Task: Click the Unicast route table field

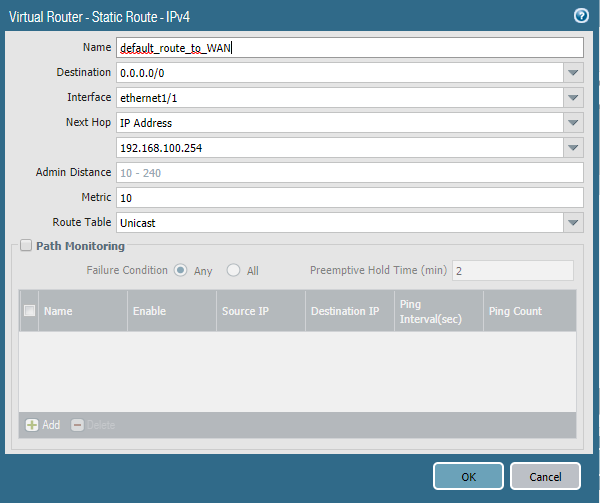Action: [x=340, y=223]
